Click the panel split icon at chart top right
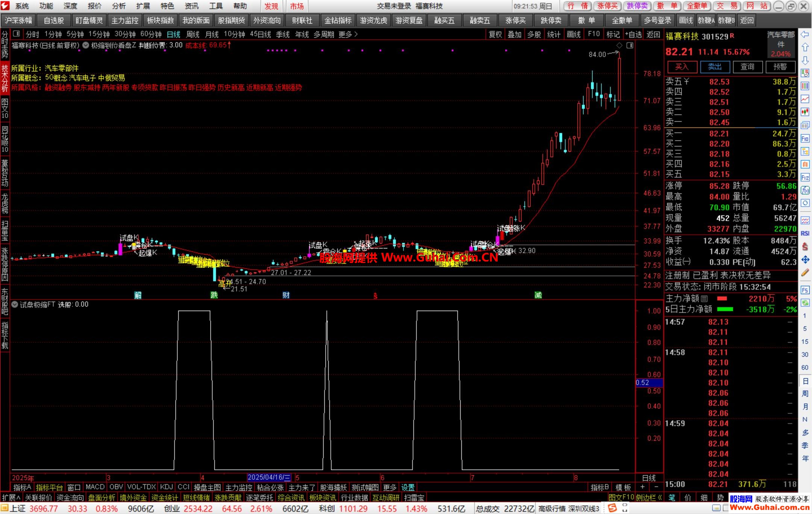The image size is (812, 514). coord(630,45)
